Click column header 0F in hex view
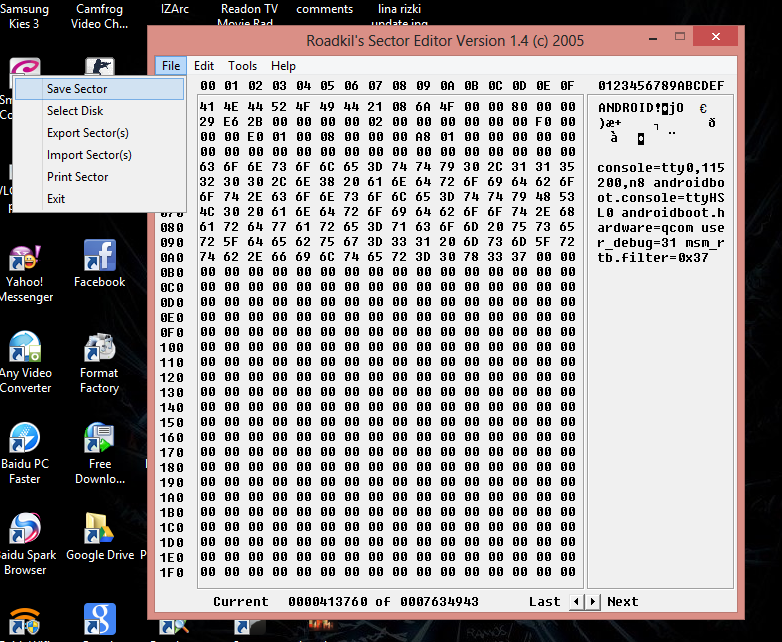 567,86
